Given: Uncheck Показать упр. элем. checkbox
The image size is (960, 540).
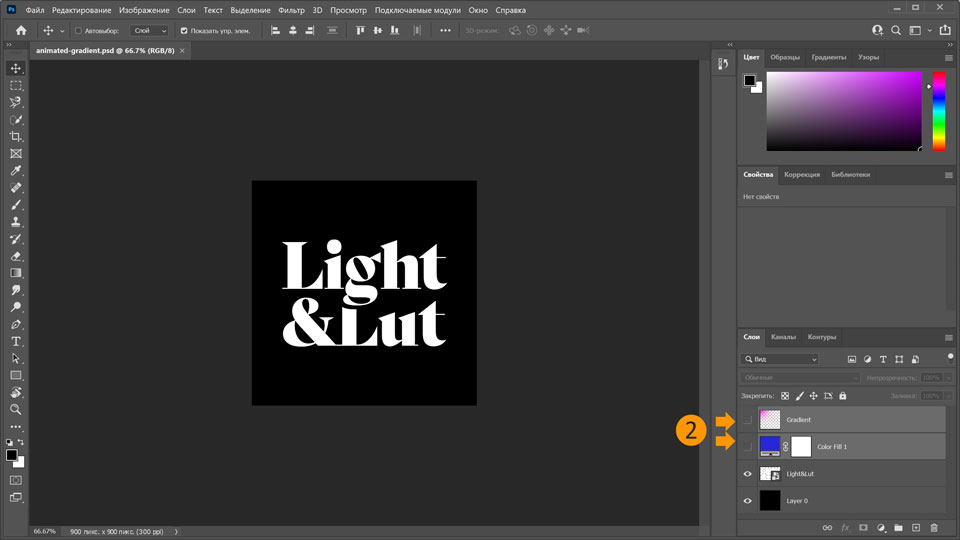Looking at the screenshot, I should pyautogui.click(x=183, y=31).
